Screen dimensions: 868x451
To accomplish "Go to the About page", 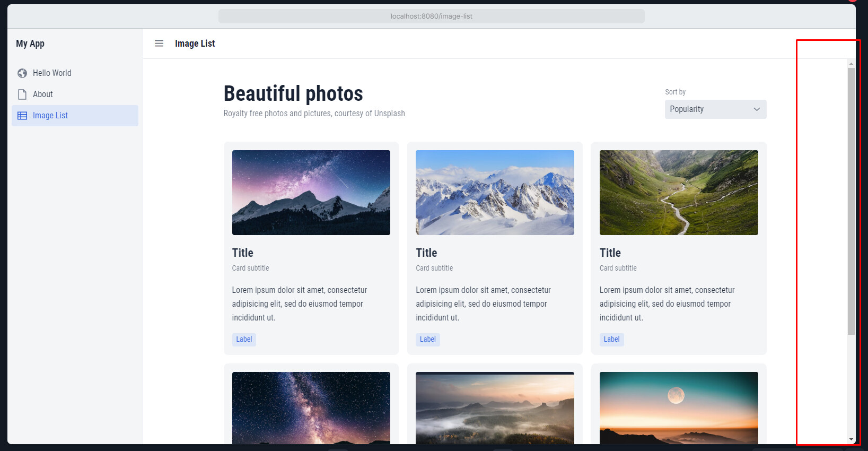I will pyautogui.click(x=43, y=94).
